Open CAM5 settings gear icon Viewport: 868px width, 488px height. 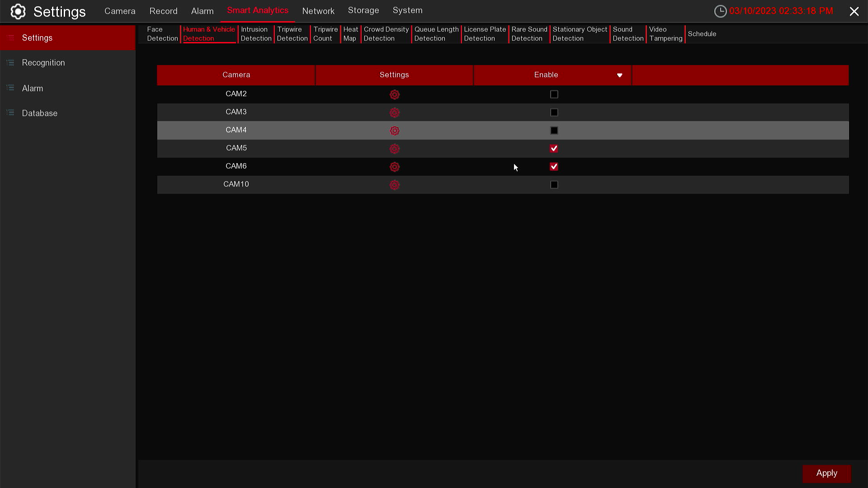[x=394, y=149]
